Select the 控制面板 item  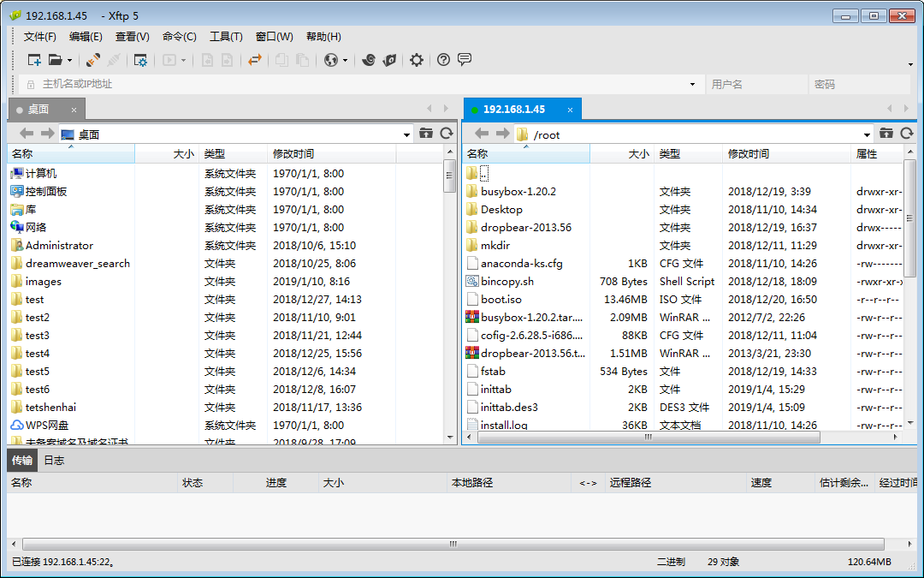[38, 192]
